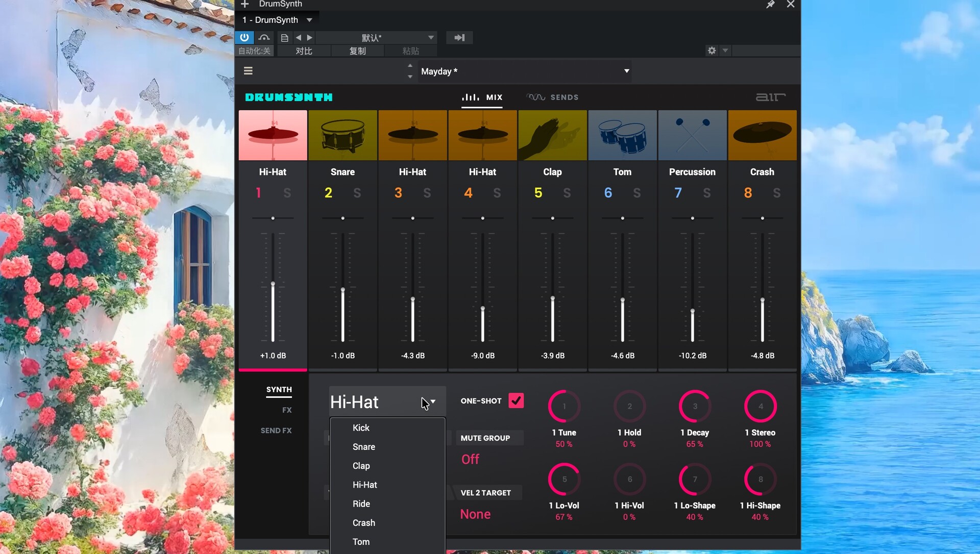This screenshot has width=980, height=554.
Task: Open the plugin settings gear icon
Action: tap(712, 51)
